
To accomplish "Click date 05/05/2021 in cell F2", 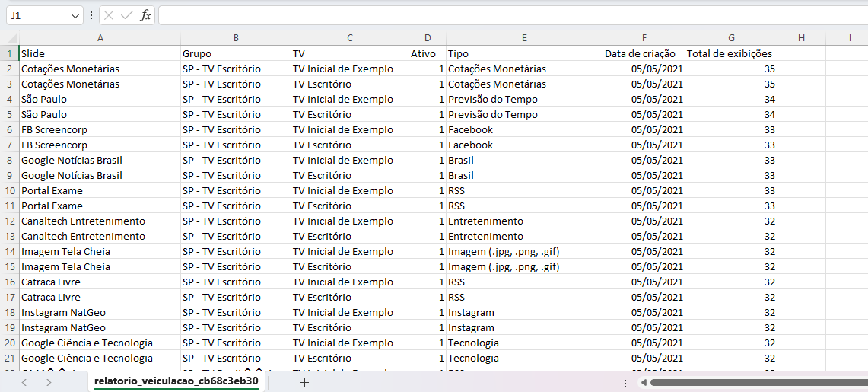I will [x=657, y=69].
